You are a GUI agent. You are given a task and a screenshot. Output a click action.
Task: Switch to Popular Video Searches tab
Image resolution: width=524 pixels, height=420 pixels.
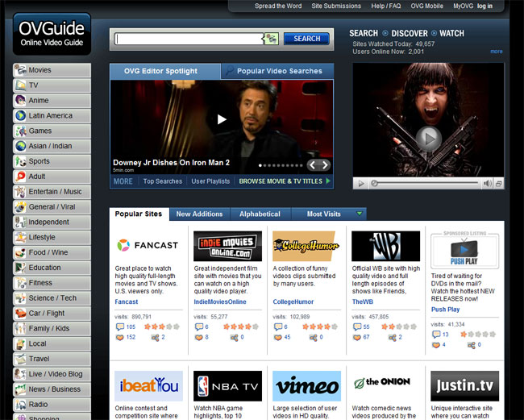coord(278,71)
